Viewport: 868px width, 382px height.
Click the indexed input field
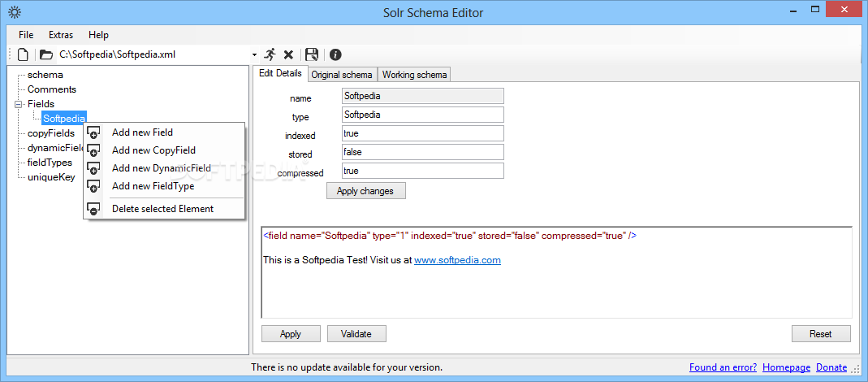pos(423,133)
